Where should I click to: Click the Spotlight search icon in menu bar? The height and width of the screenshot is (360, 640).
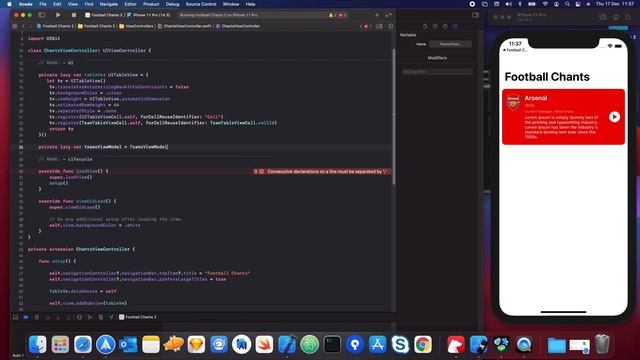pos(567,4)
